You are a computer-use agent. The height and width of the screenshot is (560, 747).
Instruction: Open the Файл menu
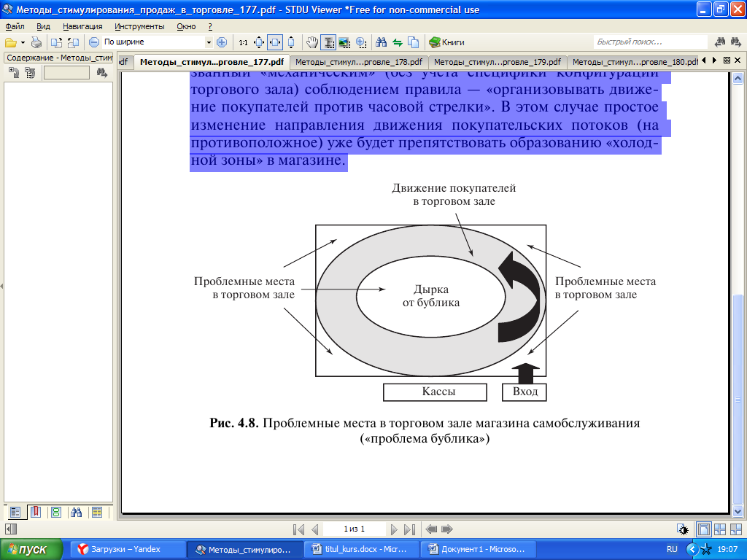pyautogui.click(x=15, y=26)
